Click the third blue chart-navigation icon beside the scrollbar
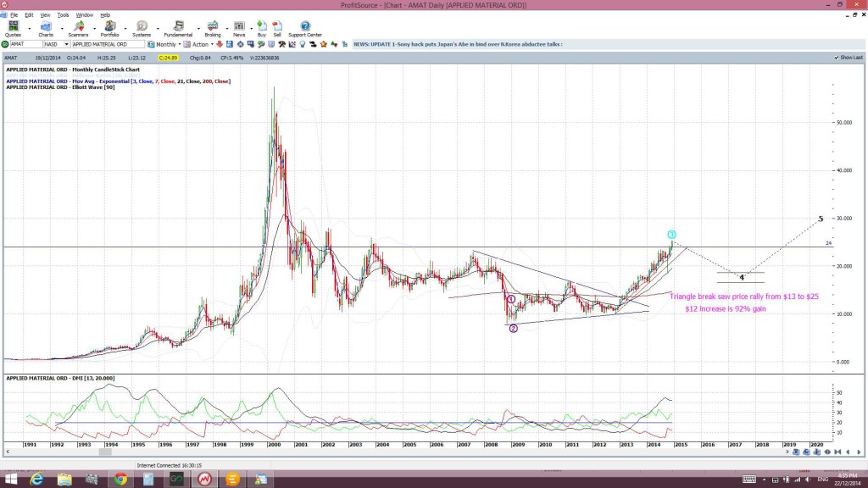Viewport: 868px width, 488px height. tap(816, 452)
